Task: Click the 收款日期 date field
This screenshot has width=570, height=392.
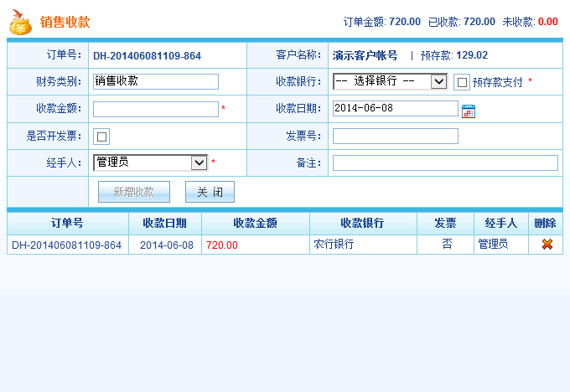Action: 395,109
